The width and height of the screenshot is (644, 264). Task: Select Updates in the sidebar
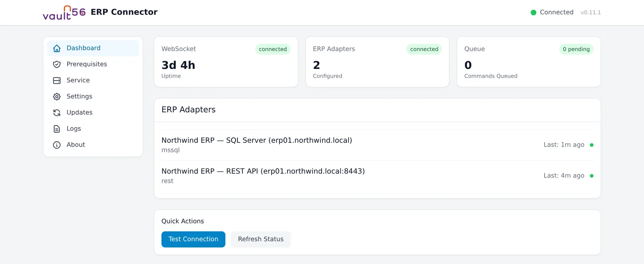point(93,113)
